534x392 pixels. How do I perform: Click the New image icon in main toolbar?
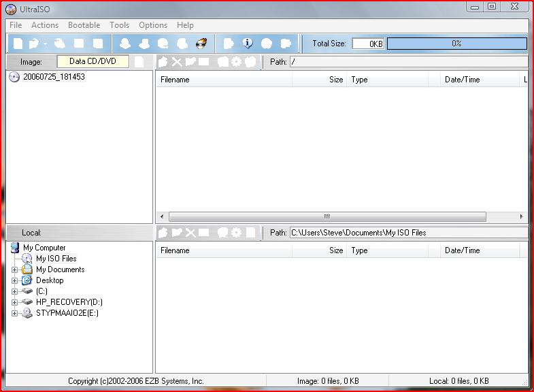[x=18, y=44]
